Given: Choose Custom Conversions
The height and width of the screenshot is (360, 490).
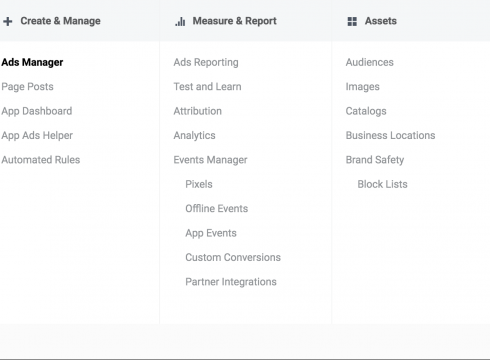Looking at the screenshot, I should click(x=233, y=257).
